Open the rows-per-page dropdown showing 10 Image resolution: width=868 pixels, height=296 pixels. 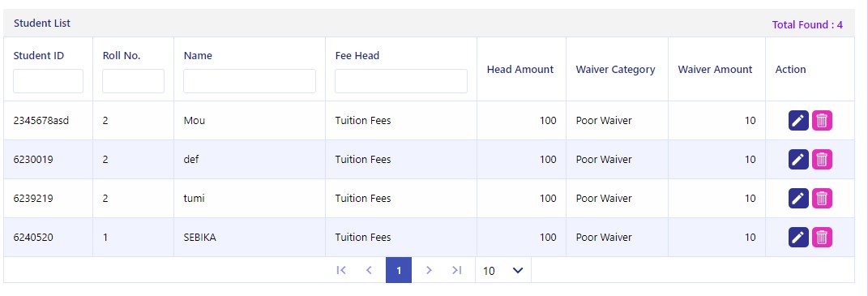[x=502, y=271]
